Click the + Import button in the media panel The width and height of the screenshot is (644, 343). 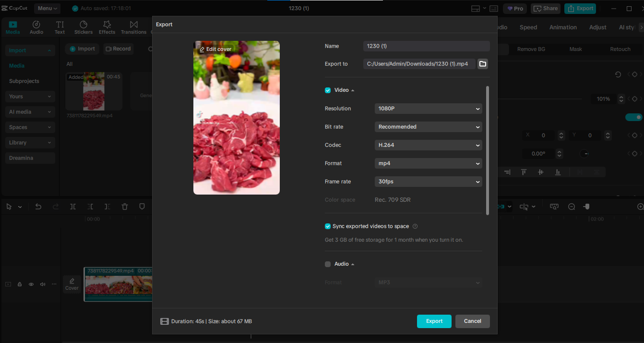pos(83,49)
